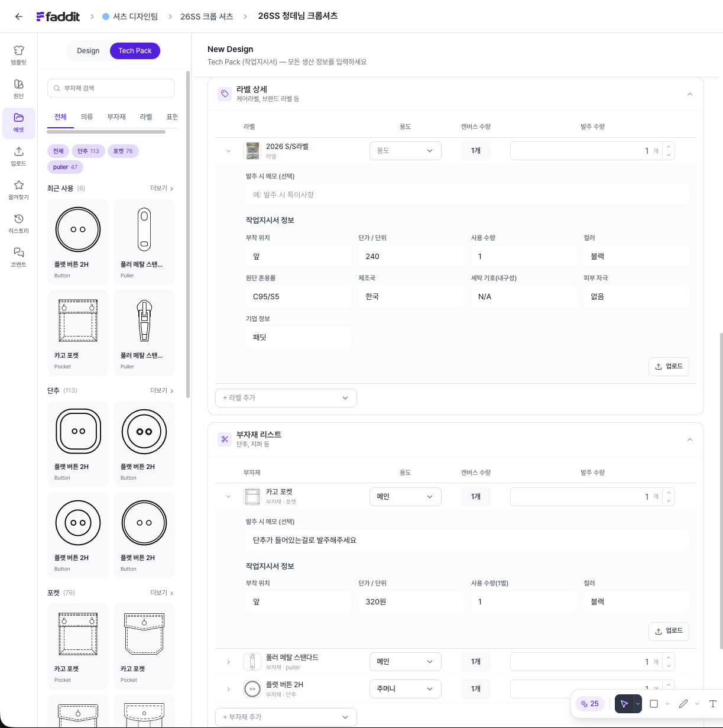Open 26SS 크롭 셔츠 breadcrumb
The height and width of the screenshot is (728, 723).
click(207, 17)
